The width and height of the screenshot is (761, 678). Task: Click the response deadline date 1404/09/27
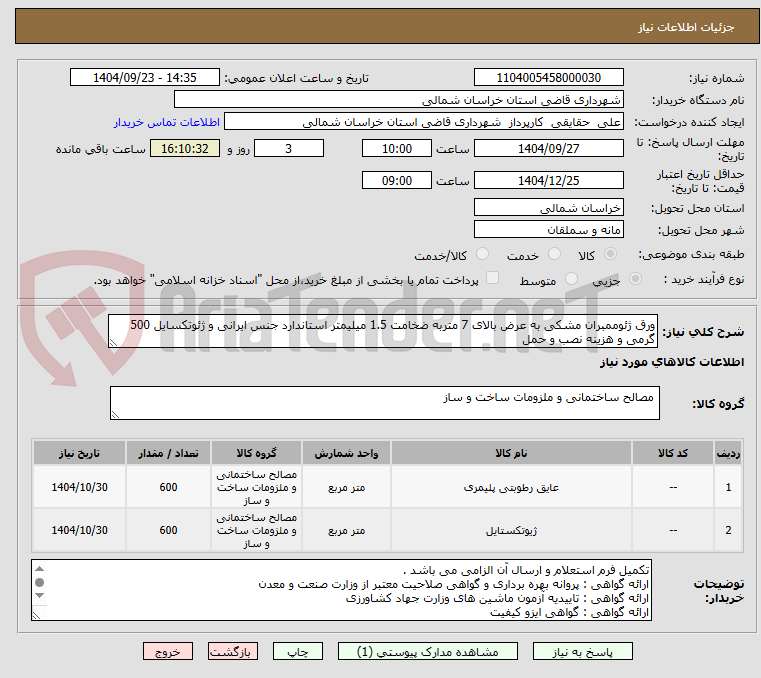tap(548, 149)
